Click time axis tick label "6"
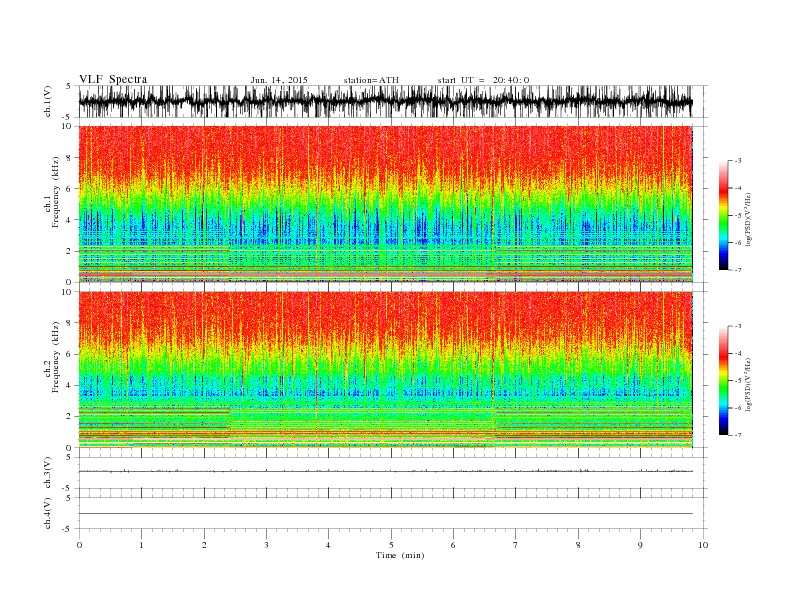This screenshot has height=612, width=792. pos(453,545)
